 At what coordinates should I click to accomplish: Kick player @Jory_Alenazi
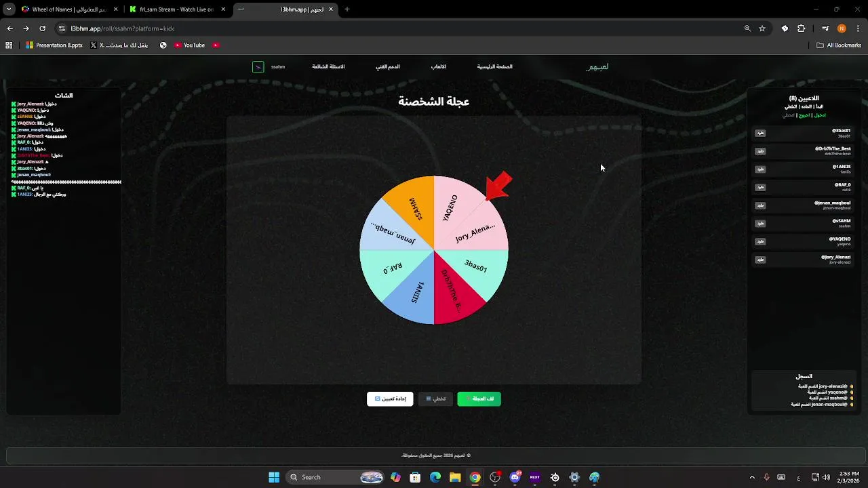click(x=760, y=260)
